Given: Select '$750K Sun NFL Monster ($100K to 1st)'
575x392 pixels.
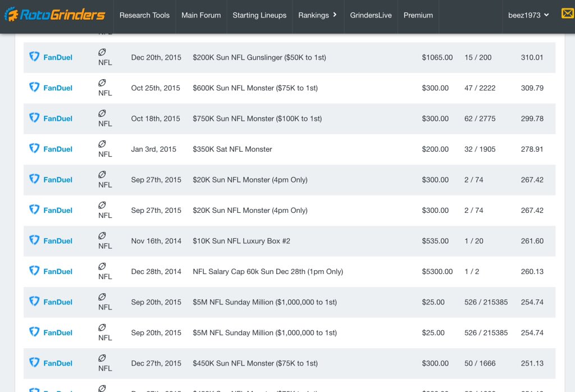Looking at the screenshot, I should click(257, 119).
